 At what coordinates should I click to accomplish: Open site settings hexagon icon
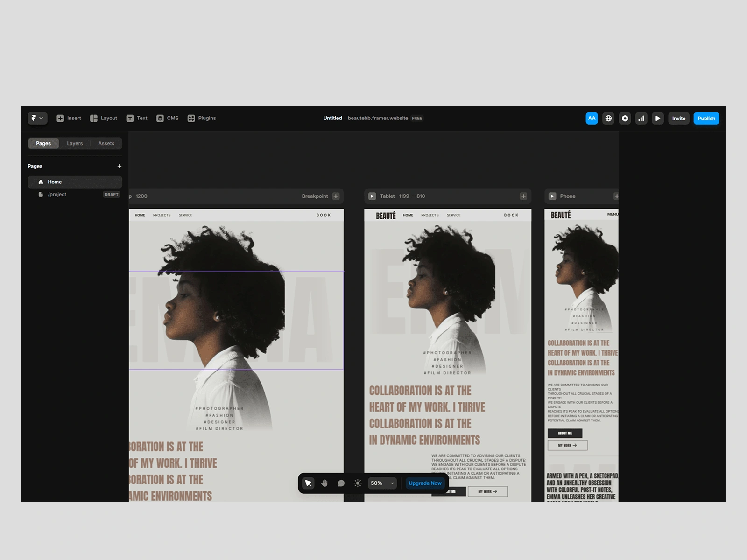point(625,118)
